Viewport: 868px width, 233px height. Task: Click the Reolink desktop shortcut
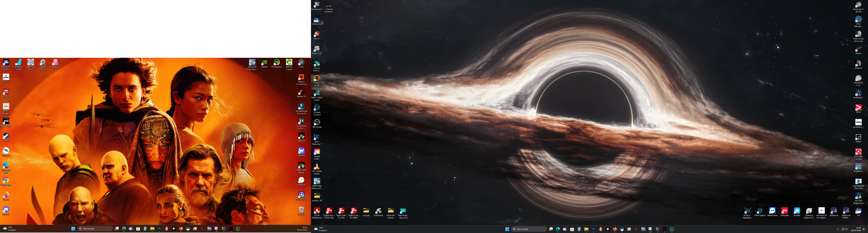[797, 212]
